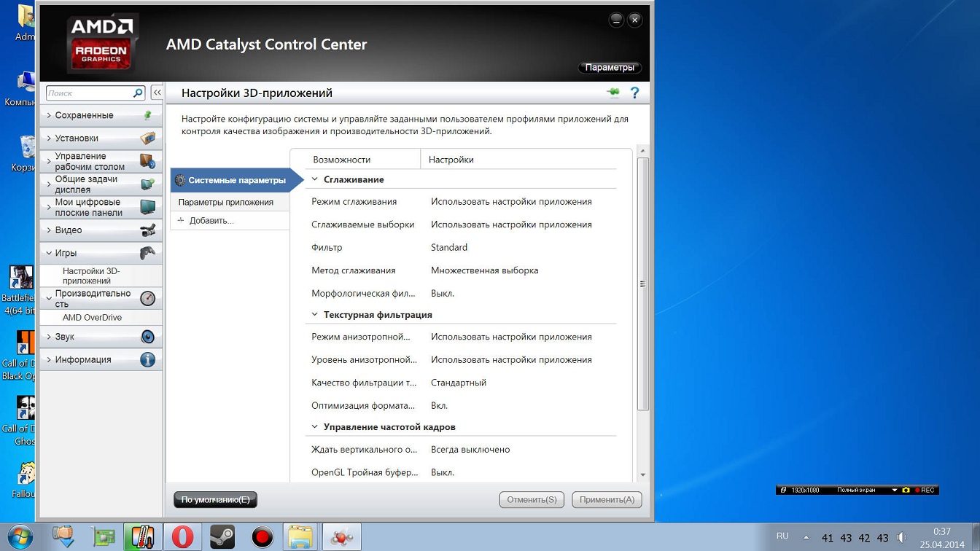Collapse the sidebar with the double-arrow button
Image resolution: width=980 pixels, height=551 pixels.
157,93
